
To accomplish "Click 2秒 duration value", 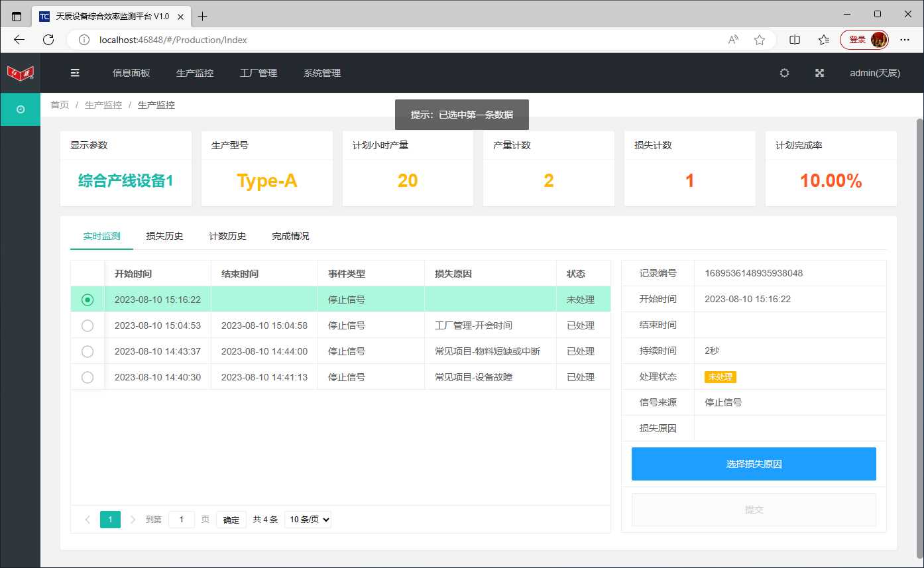I will pyautogui.click(x=712, y=351).
